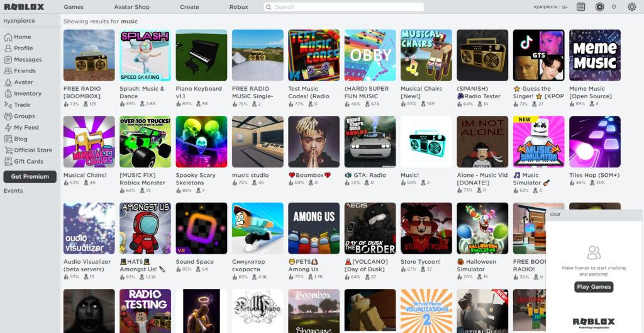Open the Halloween Simulator thumbnail
This screenshot has height=333, width=644.
pos(482,228)
